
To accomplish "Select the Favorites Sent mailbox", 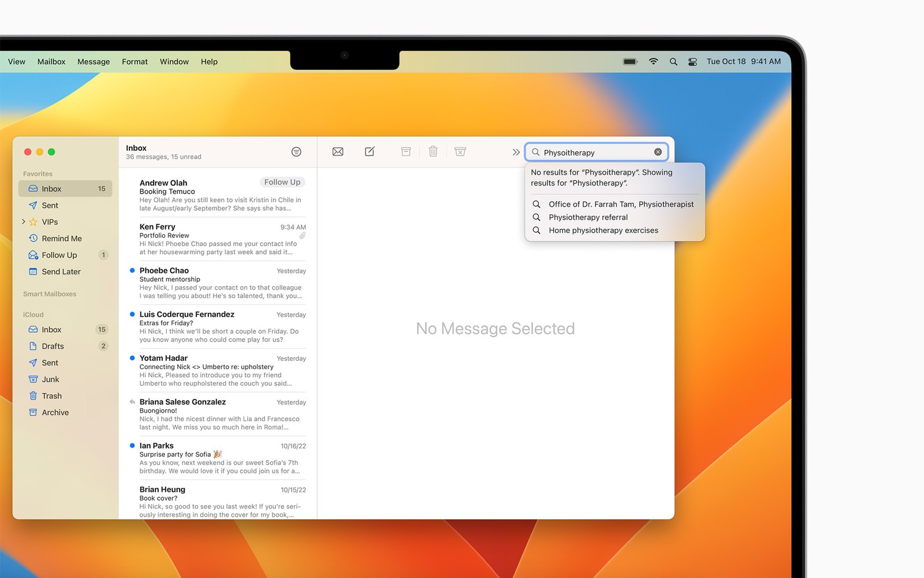I will coord(65,205).
